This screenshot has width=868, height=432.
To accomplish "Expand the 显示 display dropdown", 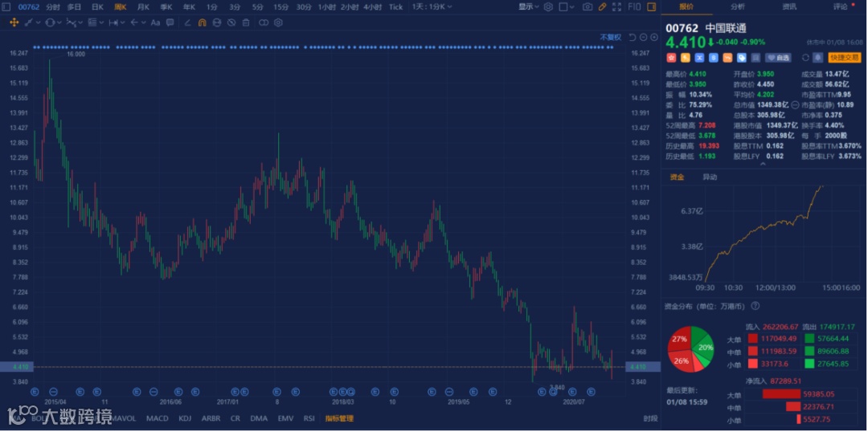I will coord(529,6).
